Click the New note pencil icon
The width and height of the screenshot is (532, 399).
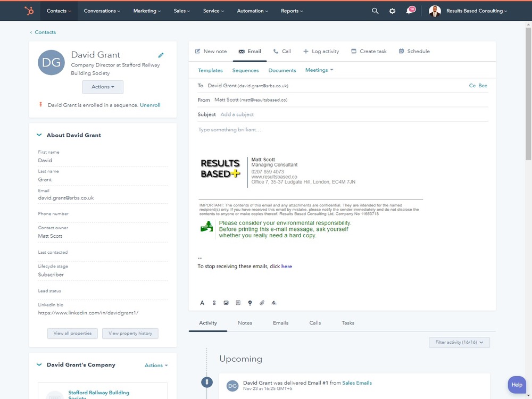[x=197, y=51]
